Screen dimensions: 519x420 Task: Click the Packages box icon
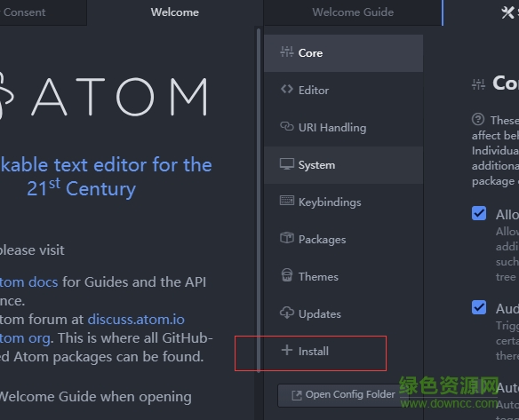(287, 238)
